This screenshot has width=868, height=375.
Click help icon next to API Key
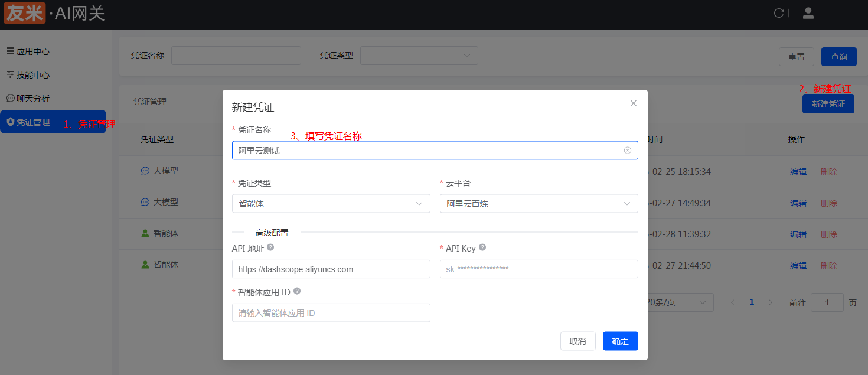pyautogui.click(x=482, y=248)
